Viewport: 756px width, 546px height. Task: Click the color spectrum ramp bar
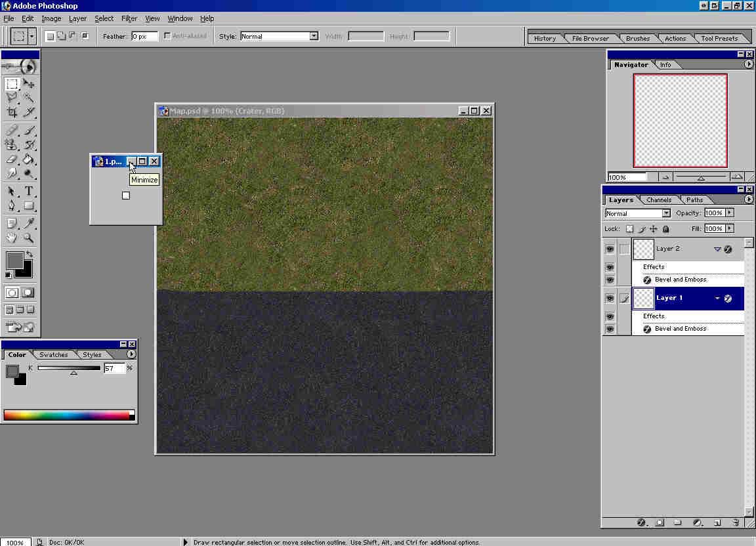[66, 415]
